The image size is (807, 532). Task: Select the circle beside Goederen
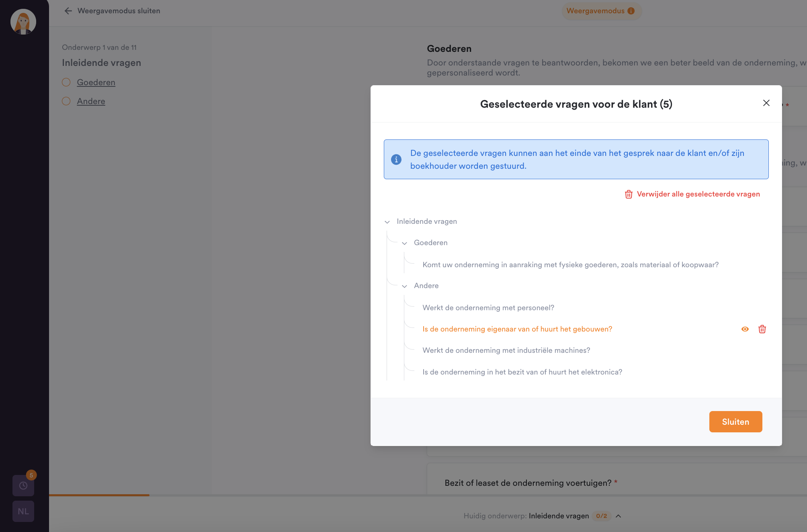coord(66,82)
